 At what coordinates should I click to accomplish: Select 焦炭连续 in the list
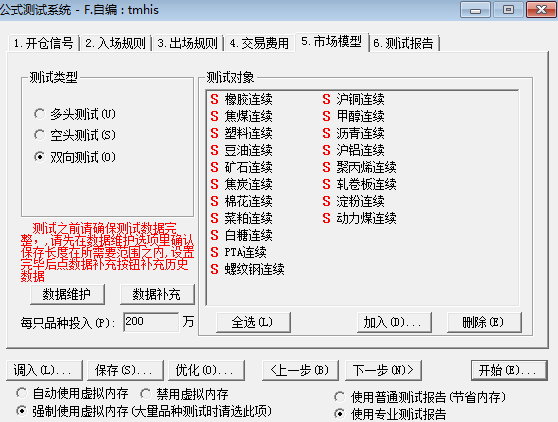point(248,184)
